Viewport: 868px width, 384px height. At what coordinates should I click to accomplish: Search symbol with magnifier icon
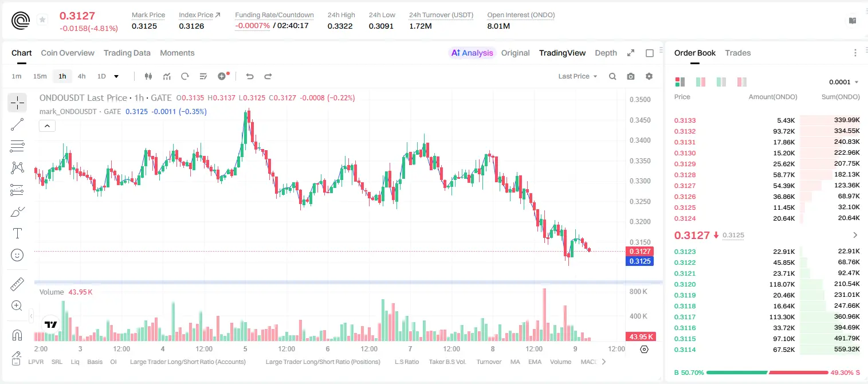[612, 76]
